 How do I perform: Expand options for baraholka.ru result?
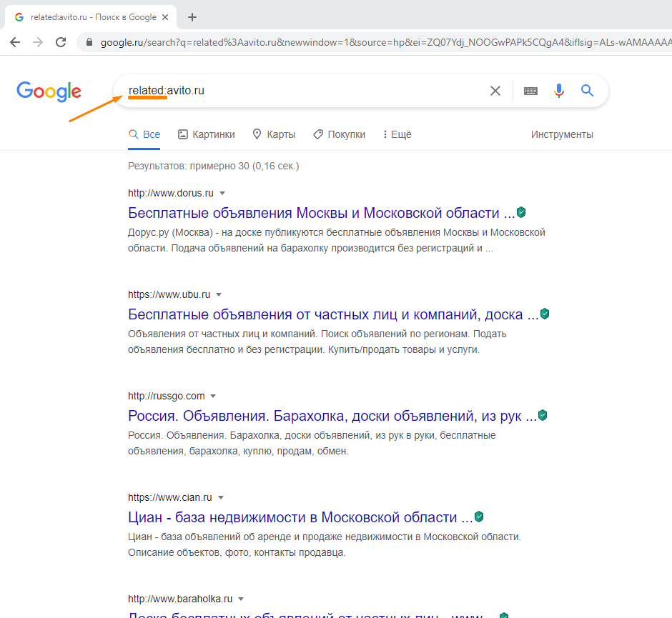(241, 599)
